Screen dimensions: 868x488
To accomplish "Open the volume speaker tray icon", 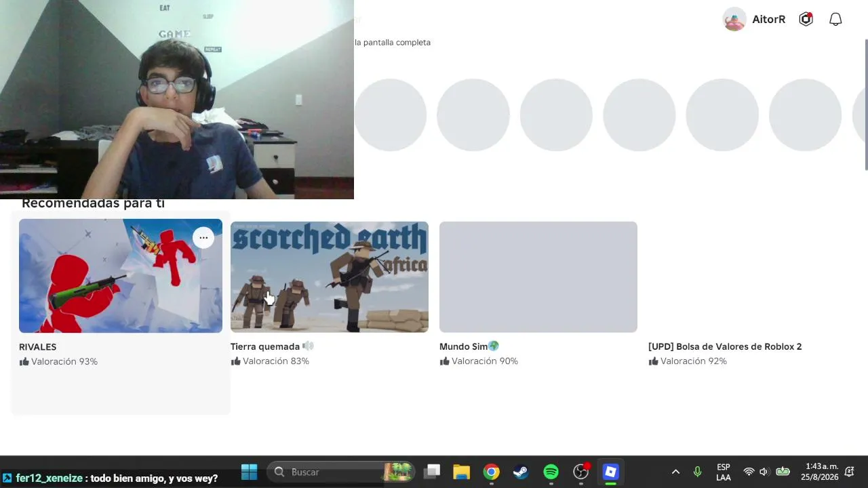I will click(764, 472).
